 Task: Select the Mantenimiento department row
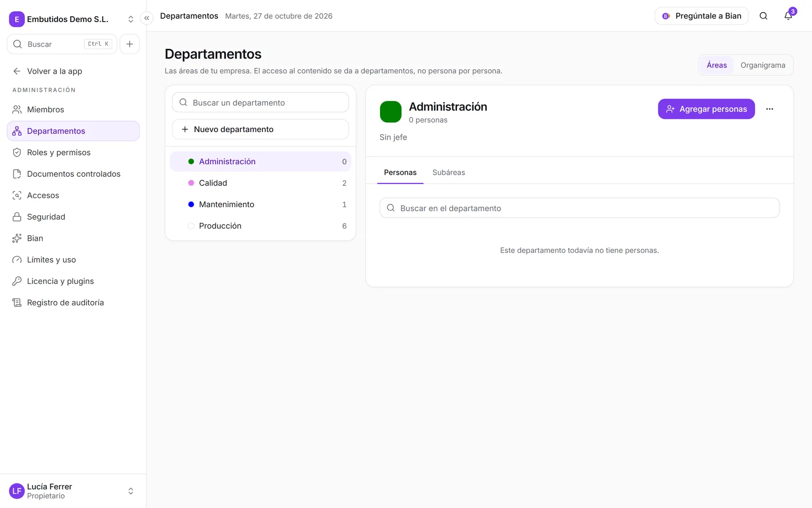coord(260,205)
